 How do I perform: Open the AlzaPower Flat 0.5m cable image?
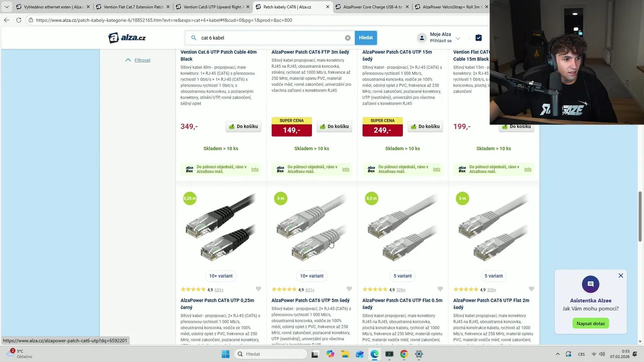tap(403, 227)
